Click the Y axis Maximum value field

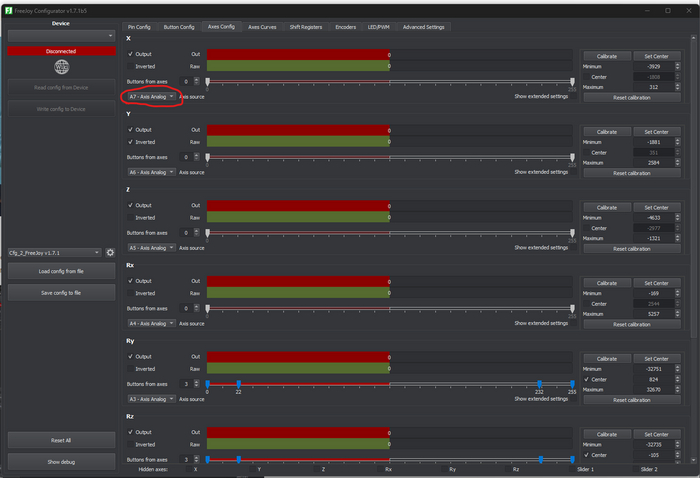(654, 163)
